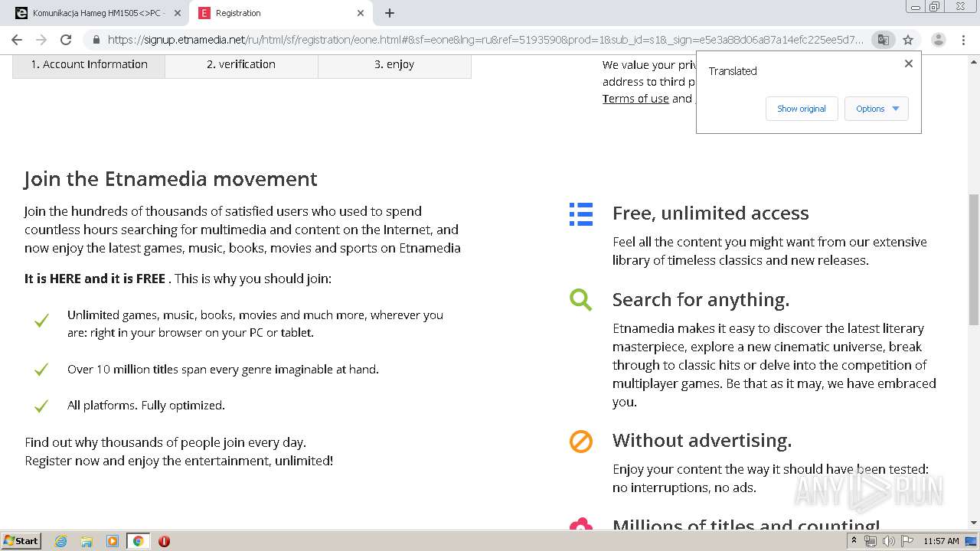Image resolution: width=980 pixels, height=551 pixels.
Task: Click the checkmark beside Over 10 million titles
Action: [x=41, y=370]
